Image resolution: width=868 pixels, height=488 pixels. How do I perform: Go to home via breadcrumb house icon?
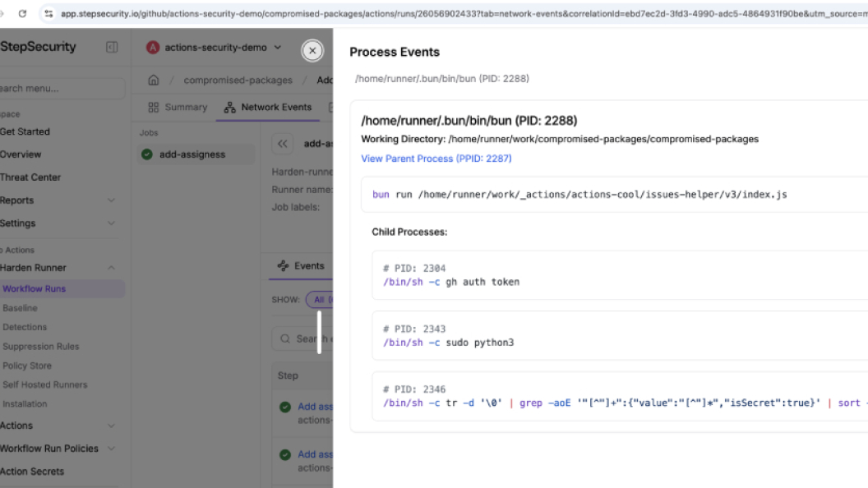[154, 80]
